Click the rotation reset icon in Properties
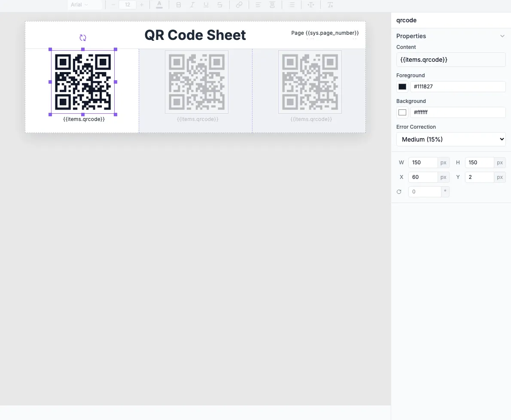 399,192
